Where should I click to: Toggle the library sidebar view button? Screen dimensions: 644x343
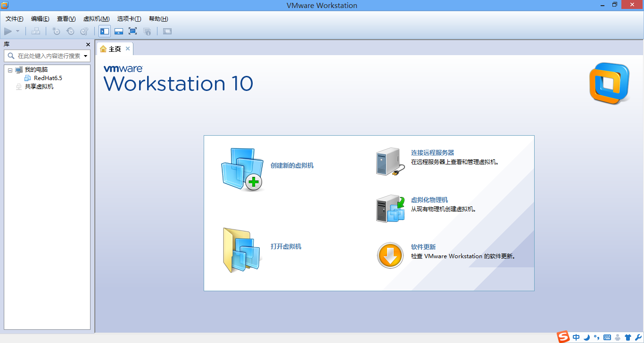coord(105,31)
